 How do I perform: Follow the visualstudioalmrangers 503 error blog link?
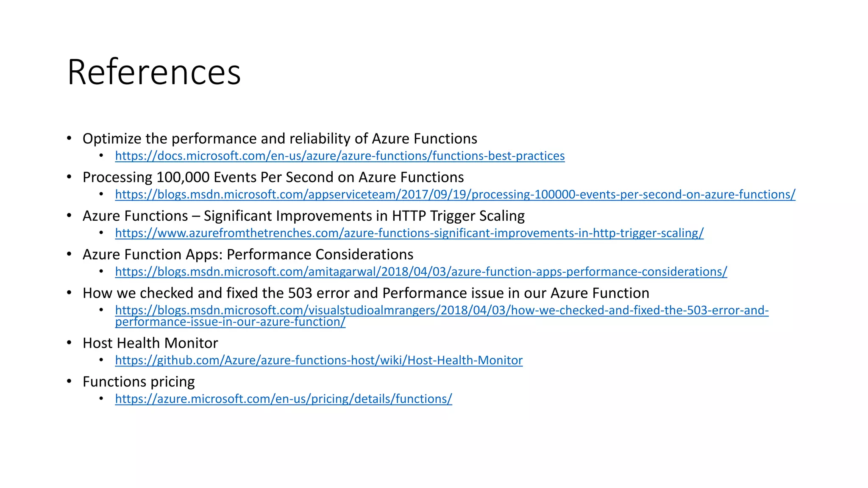click(x=441, y=311)
